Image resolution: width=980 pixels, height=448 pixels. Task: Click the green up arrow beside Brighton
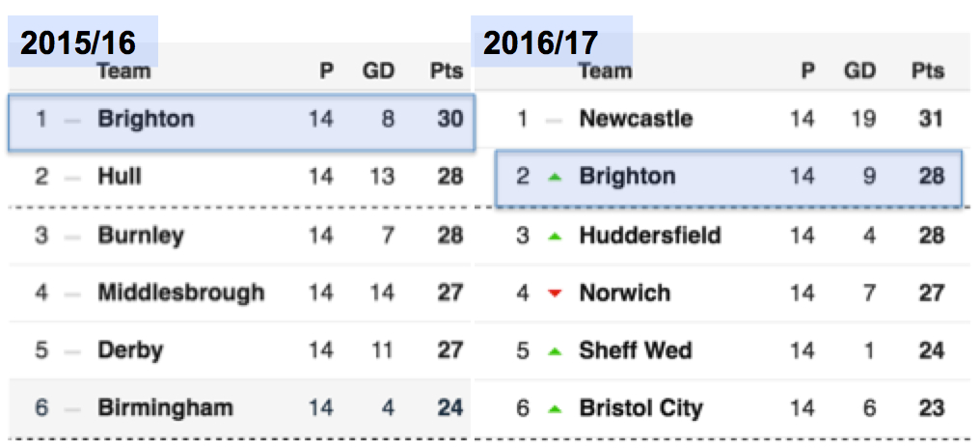[x=554, y=178]
